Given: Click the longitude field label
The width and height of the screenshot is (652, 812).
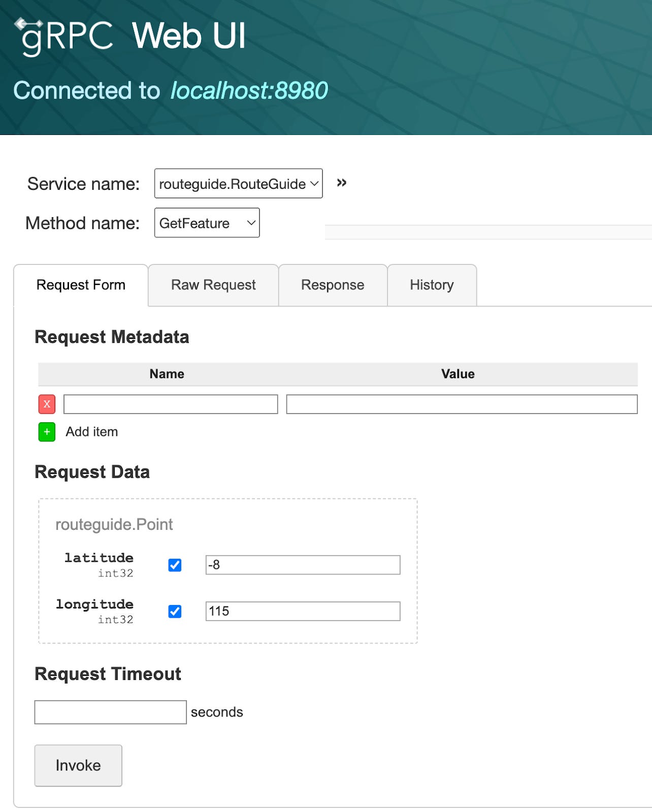Looking at the screenshot, I should [x=94, y=604].
